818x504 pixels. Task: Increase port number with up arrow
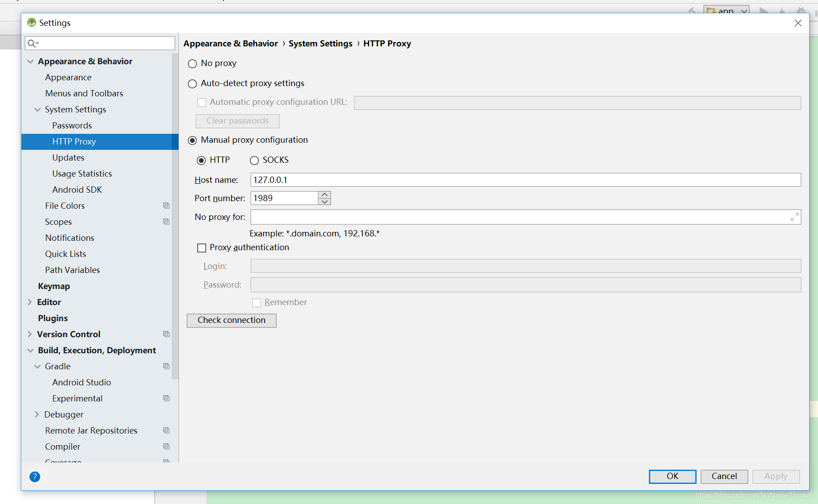(x=325, y=194)
